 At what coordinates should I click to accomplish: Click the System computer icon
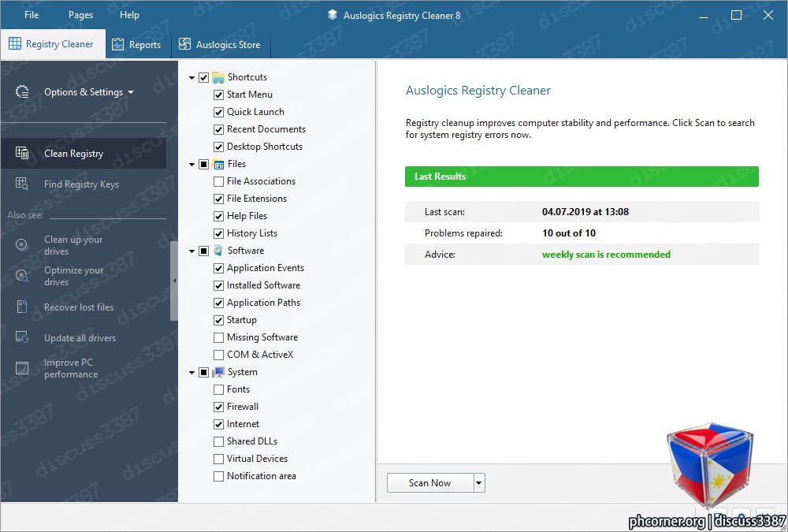pos(218,372)
